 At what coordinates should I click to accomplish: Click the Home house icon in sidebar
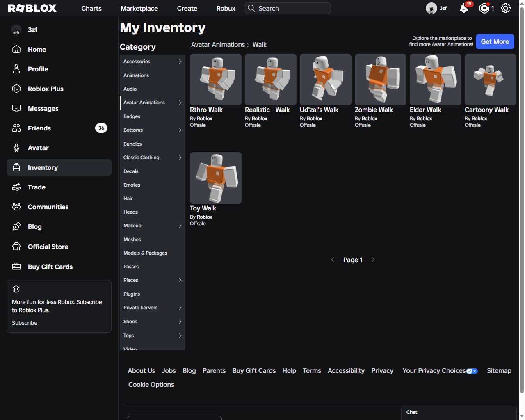tap(16, 49)
